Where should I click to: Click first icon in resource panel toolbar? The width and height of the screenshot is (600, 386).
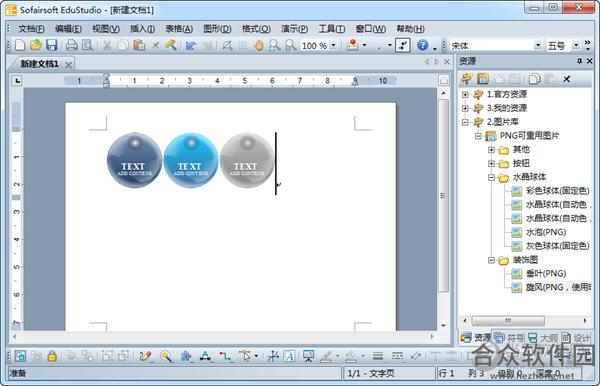click(466, 79)
